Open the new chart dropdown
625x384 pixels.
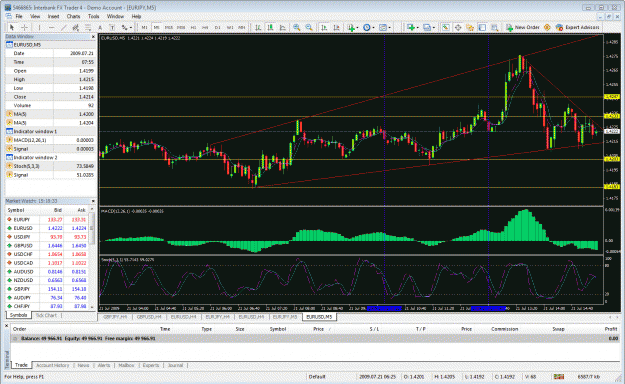click(x=412, y=27)
